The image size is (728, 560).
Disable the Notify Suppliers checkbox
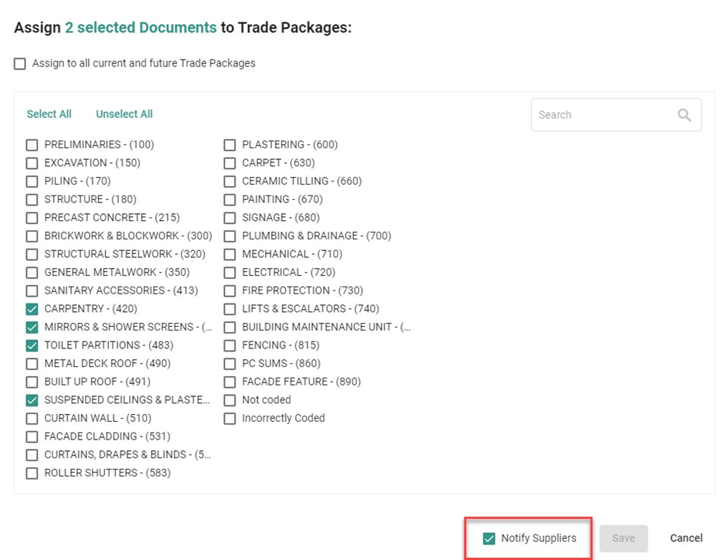coord(488,538)
